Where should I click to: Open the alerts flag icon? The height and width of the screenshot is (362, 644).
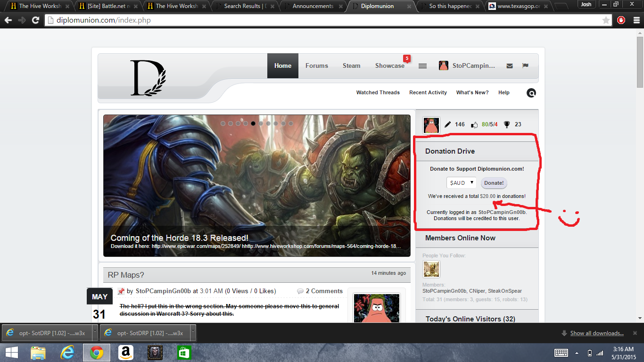(x=525, y=66)
